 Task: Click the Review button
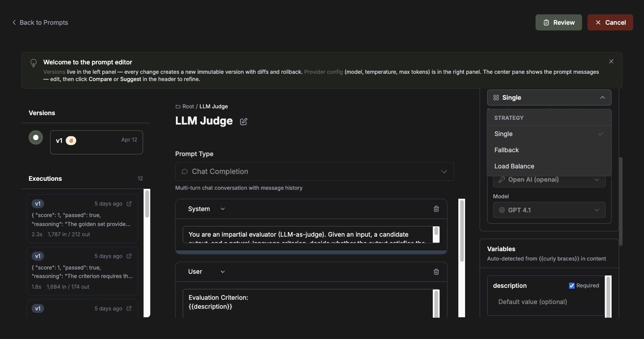[559, 23]
